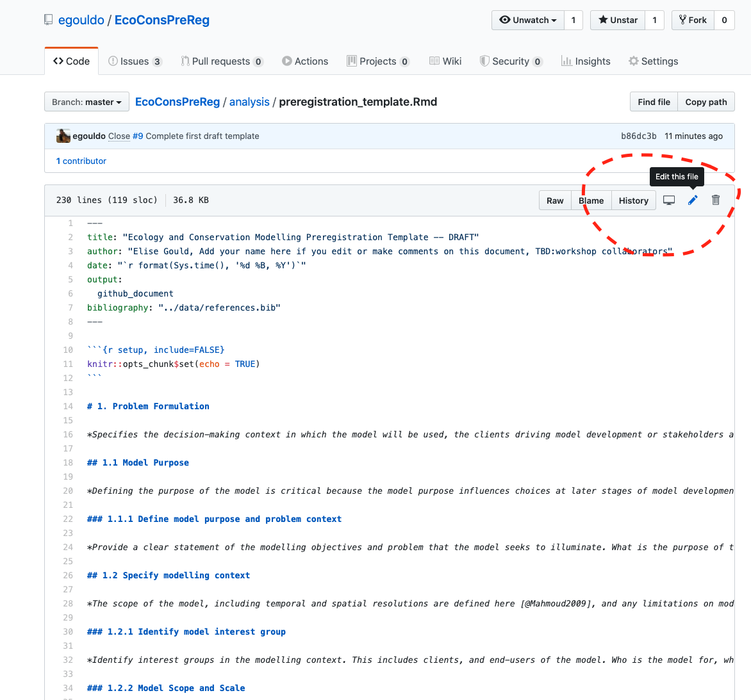
Task: Click '## 1.2 Specify modelling context' heading
Action: [x=169, y=575]
